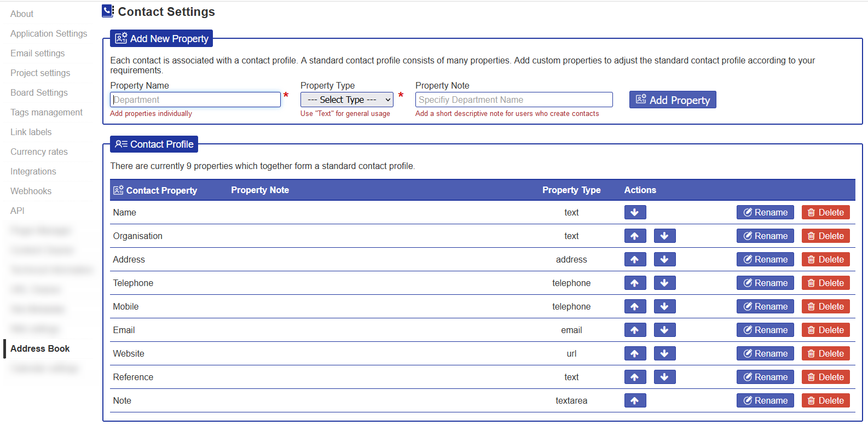Delete the Address property
Image resolution: width=868 pixels, height=425 pixels.
826,259
